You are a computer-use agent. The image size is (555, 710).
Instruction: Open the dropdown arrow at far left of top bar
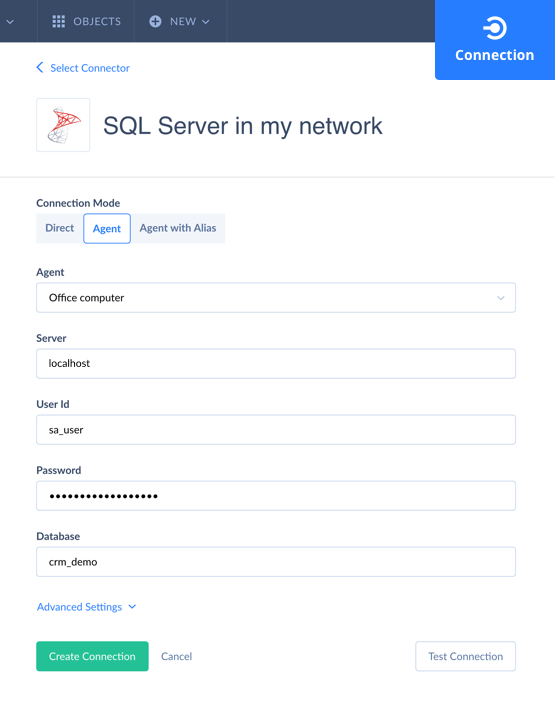point(10,21)
